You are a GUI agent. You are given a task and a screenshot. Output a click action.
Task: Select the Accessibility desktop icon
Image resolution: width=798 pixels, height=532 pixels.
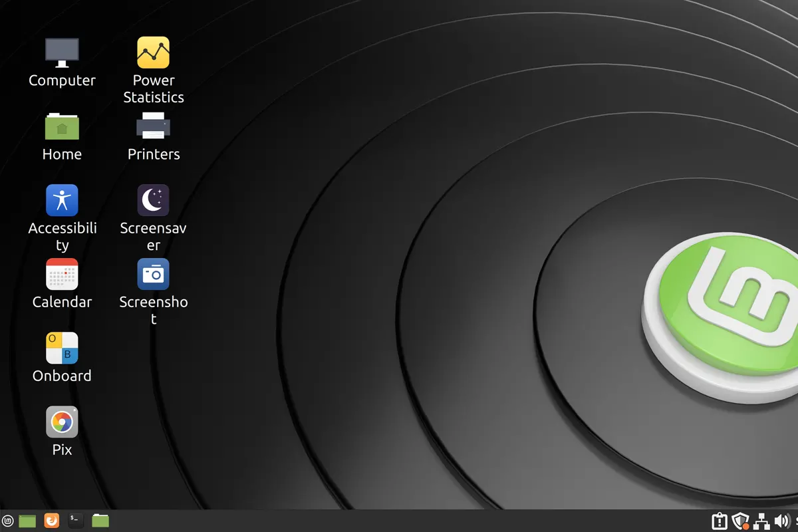pos(62,200)
